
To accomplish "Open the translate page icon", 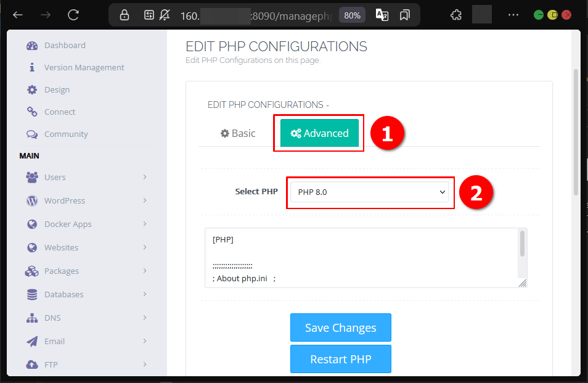I will (x=382, y=15).
